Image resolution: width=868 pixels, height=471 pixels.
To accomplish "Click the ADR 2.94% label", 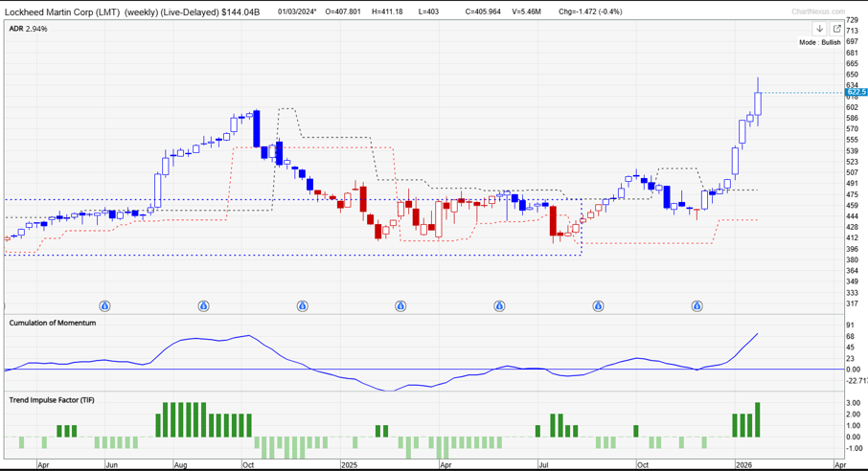I will coord(28,29).
